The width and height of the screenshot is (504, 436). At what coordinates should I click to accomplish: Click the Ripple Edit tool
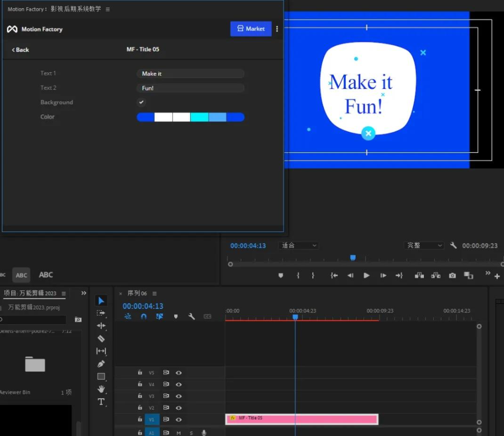coord(101,325)
